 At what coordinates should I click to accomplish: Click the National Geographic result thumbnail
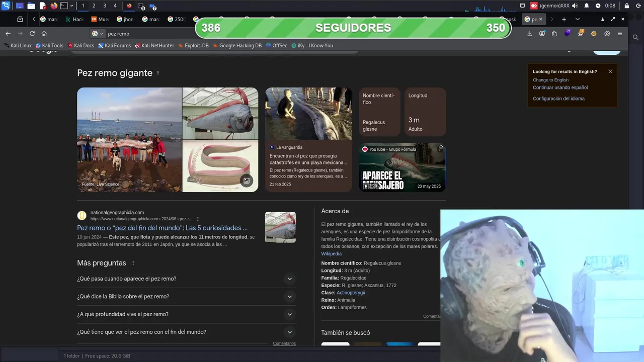click(x=280, y=227)
